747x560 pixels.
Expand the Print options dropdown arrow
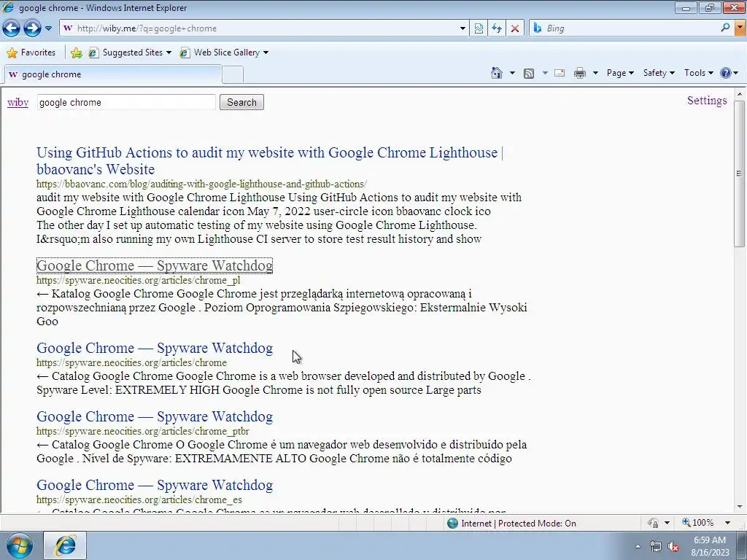coord(595,73)
